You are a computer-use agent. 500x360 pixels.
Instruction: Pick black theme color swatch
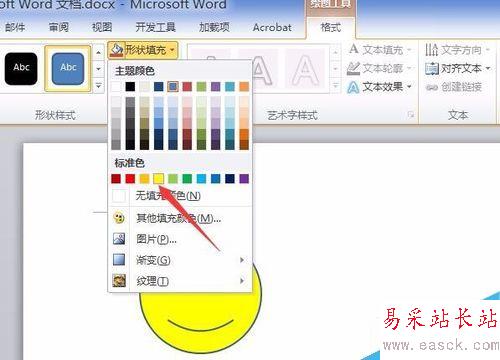pos(130,87)
